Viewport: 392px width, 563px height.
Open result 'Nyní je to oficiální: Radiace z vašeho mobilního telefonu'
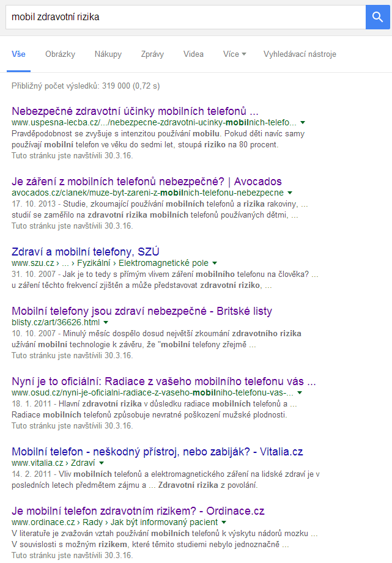click(x=163, y=381)
